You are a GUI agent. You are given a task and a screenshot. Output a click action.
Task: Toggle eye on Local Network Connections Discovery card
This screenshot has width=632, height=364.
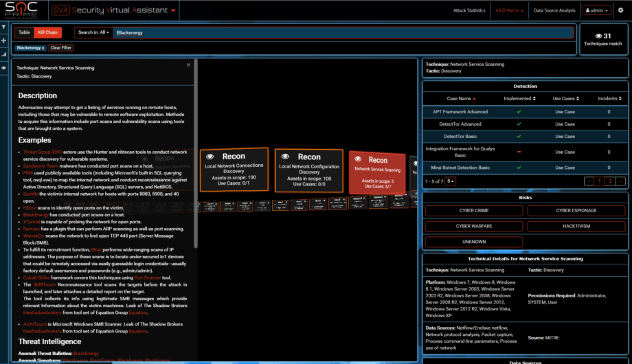[210, 157]
